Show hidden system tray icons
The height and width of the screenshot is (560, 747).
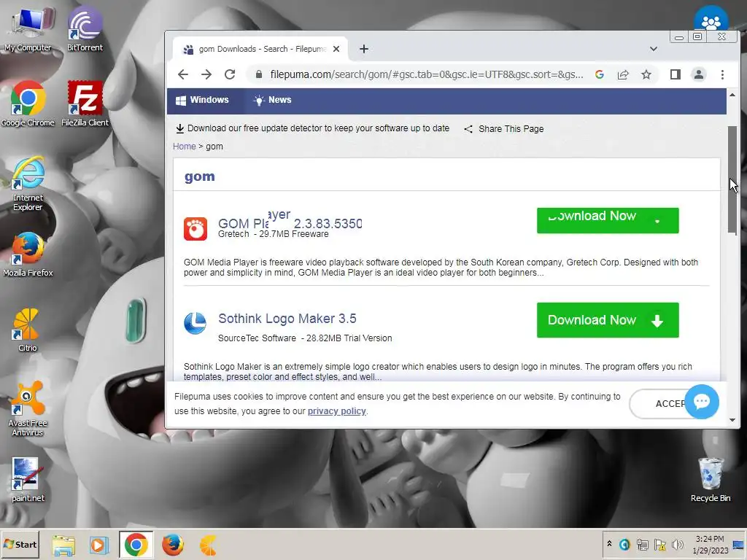point(609,544)
